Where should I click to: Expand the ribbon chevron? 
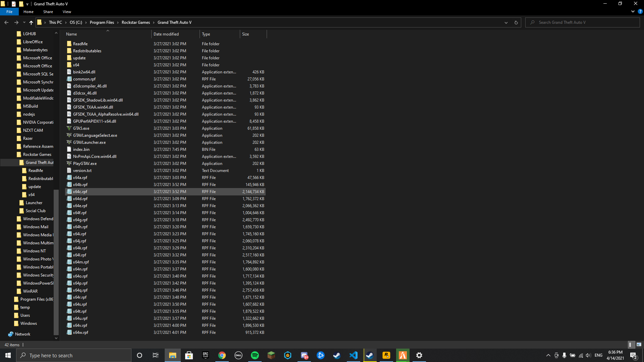633,11
